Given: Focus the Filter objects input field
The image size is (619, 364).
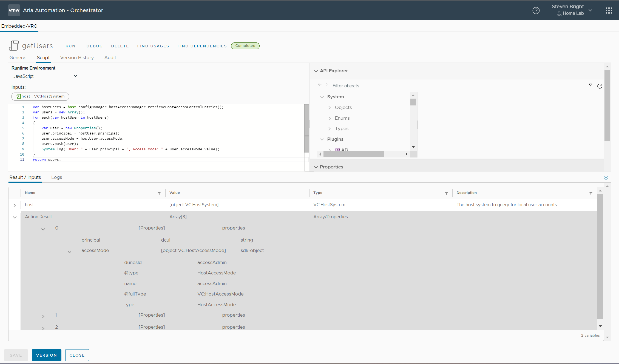Looking at the screenshot, I should point(459,86).
